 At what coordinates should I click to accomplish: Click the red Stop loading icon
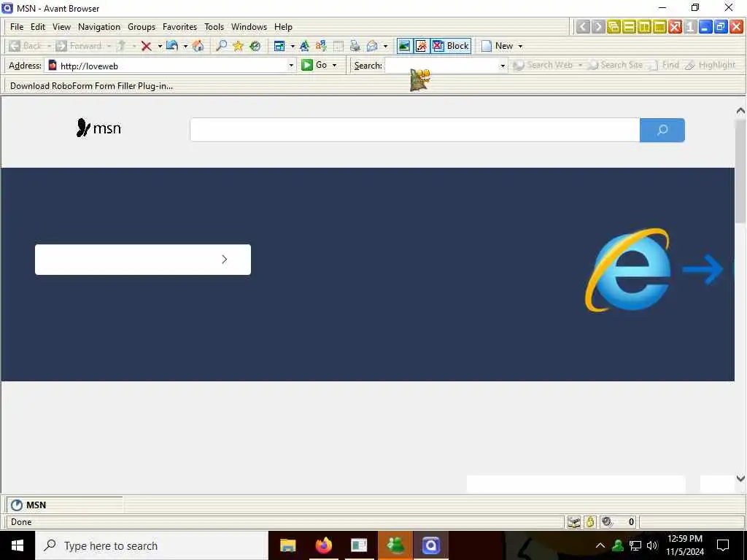pyautogui.click(x=146, y=46)
